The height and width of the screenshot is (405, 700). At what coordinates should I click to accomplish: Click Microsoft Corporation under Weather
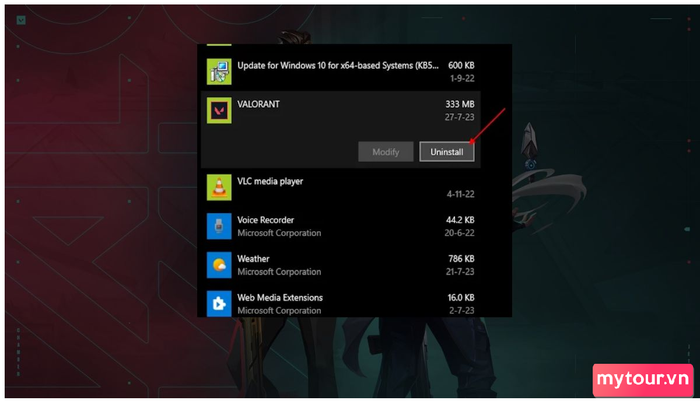[x=279, y=271]
